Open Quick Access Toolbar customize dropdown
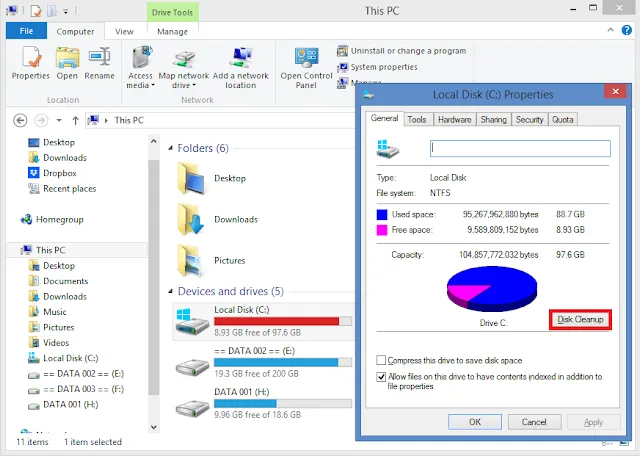Viewport: 640px width, 456px height. 65,12
